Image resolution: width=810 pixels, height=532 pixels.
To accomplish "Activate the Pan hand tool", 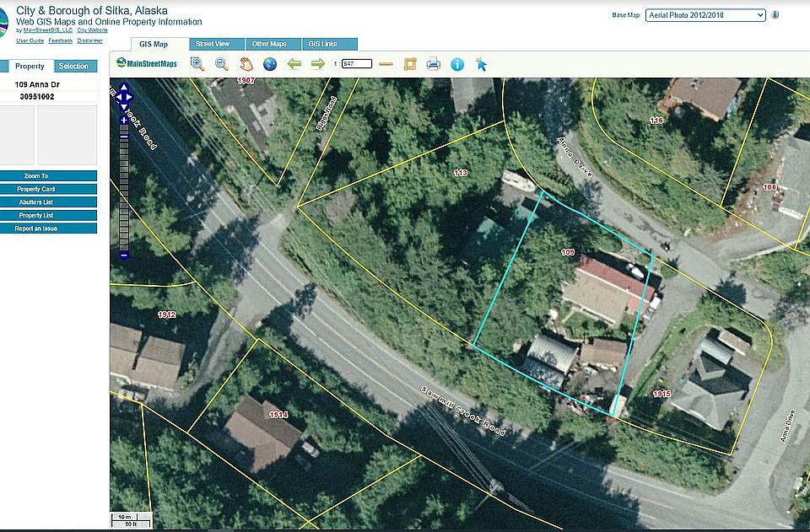I will pos(246,64).
